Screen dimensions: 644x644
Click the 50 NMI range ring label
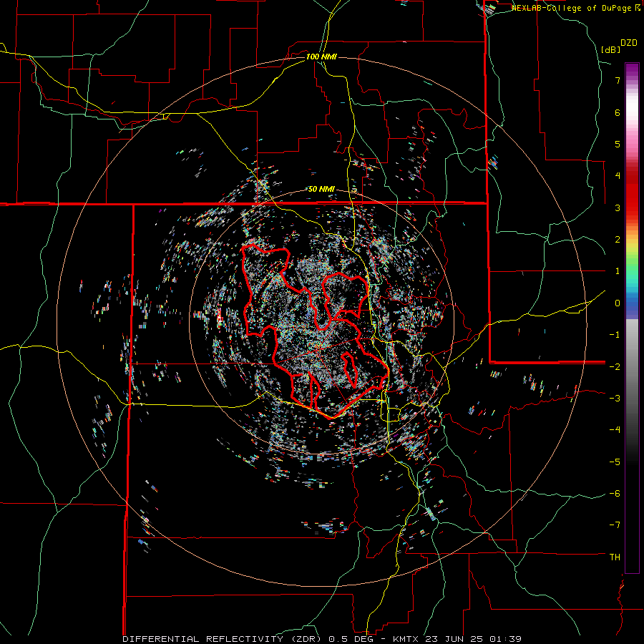click(321, 190)
